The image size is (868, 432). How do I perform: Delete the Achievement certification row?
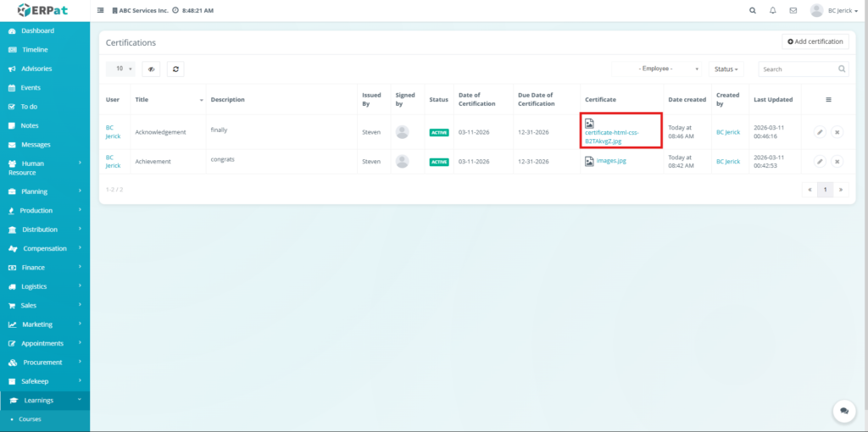pyautogui.click(x=837, y=161)
